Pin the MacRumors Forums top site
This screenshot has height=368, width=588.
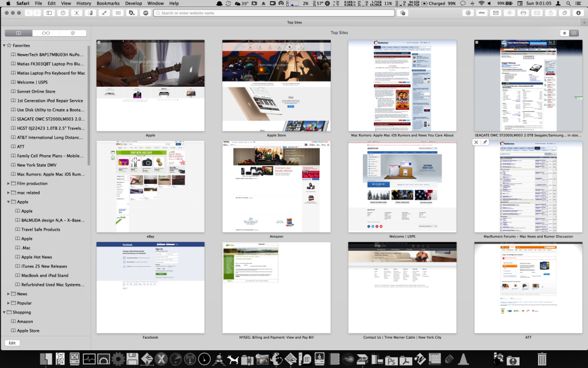[x=485, y=143]
